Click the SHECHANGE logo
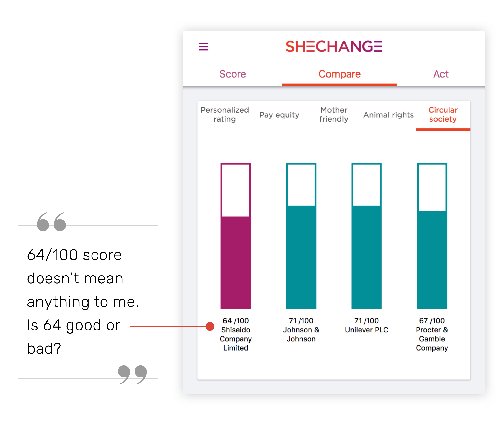The height and width of the screenshot is (424, 504). [334, 46]
